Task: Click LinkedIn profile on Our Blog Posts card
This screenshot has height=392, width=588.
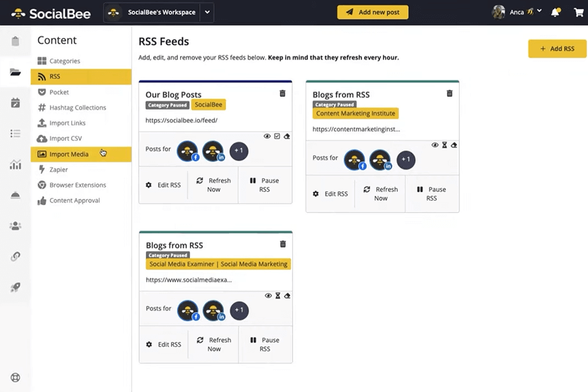Action: pyautogui.click(x=213, y=151)
